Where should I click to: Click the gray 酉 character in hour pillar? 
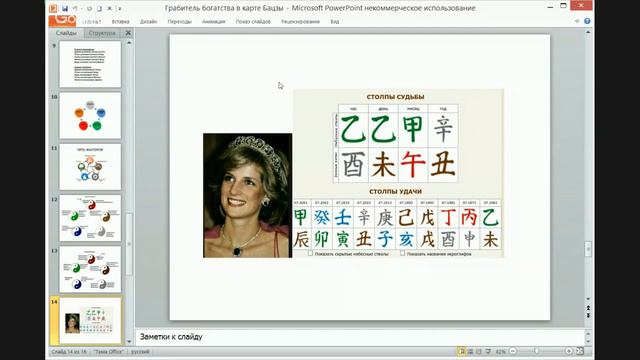353,164
